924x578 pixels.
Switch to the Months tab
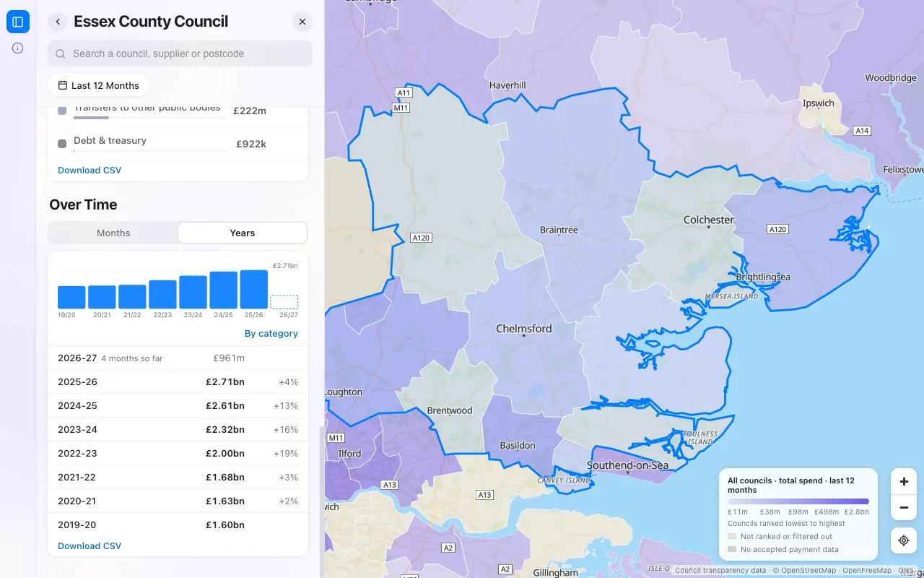[113, 233]
